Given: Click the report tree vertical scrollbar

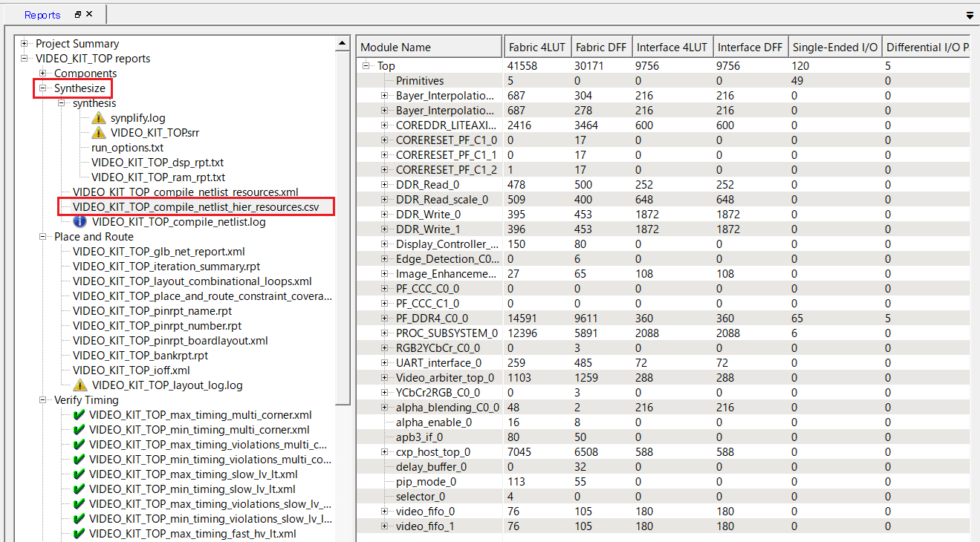Looking at the screenshot, I should click(343, 223).
